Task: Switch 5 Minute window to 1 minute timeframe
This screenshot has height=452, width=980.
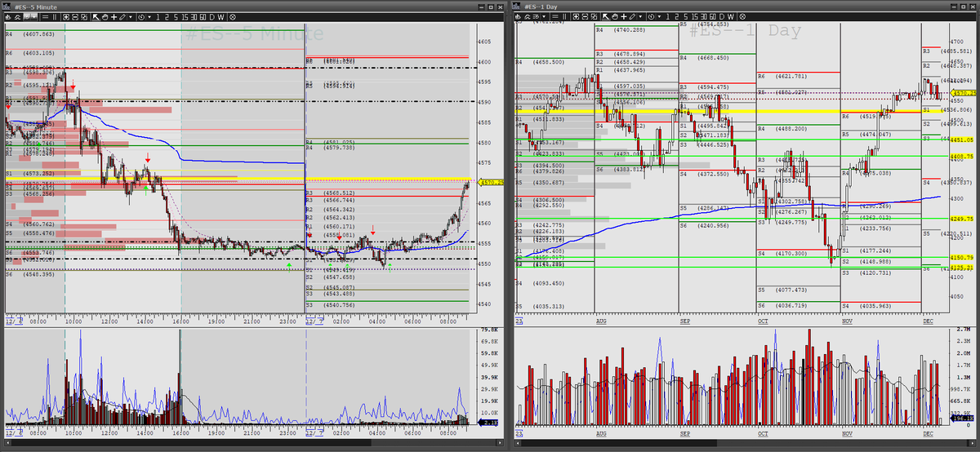Action: [x=158, y=17]
